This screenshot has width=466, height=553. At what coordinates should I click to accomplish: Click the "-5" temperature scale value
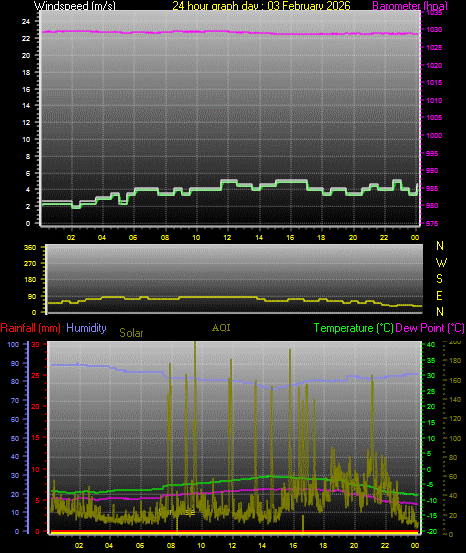(x=431, y=485)
